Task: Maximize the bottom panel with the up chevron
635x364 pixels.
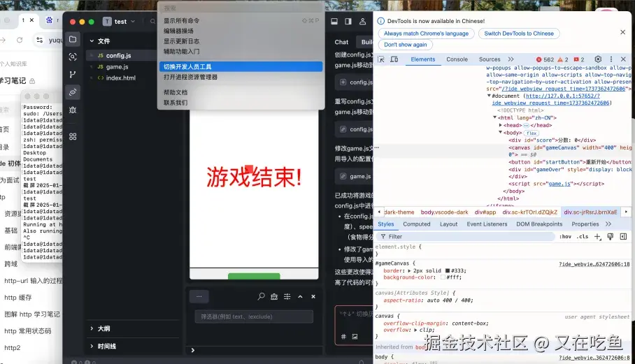Action: tap(300, 296)
